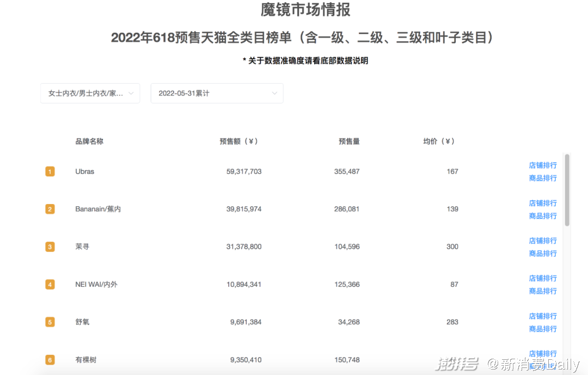The width and height of the screenshot is (588, 375).
Task: Click presale volume 286,081
Action: tap(347, 209)
